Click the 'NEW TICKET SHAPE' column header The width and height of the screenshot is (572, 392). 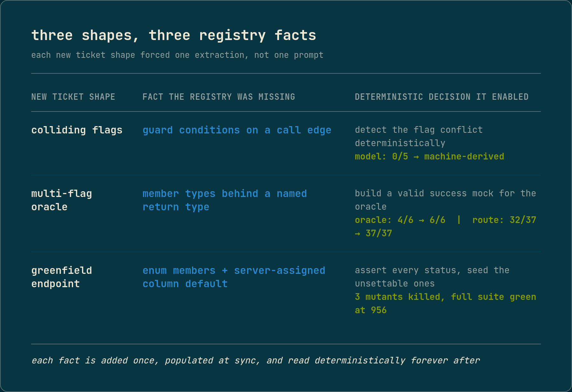(x=73, y=97)
